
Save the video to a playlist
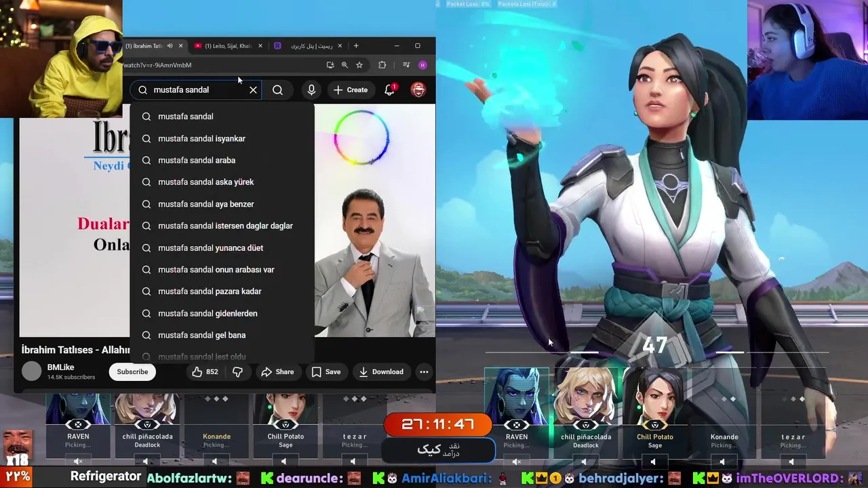(x=326, y=371)
